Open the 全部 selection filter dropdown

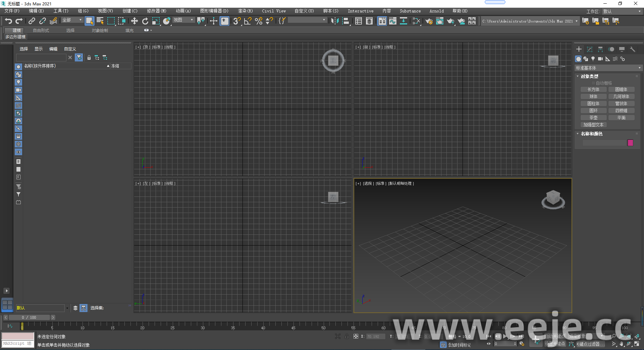click(72, 20)
